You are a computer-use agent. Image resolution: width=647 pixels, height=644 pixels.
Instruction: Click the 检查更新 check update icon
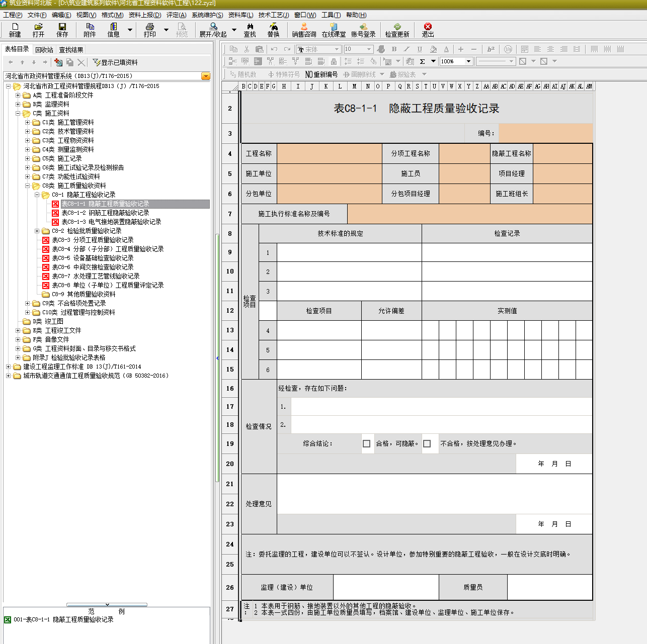tap(397, 30)
